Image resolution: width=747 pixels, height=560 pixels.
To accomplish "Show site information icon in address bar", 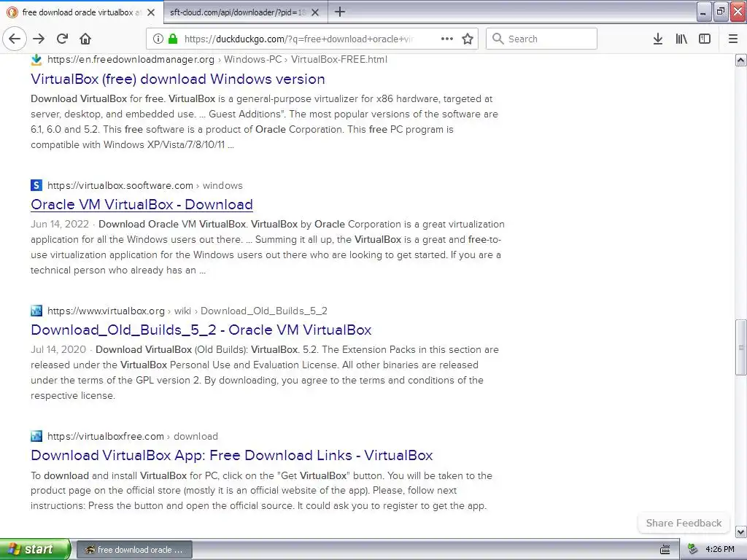I will pos(158,39).
